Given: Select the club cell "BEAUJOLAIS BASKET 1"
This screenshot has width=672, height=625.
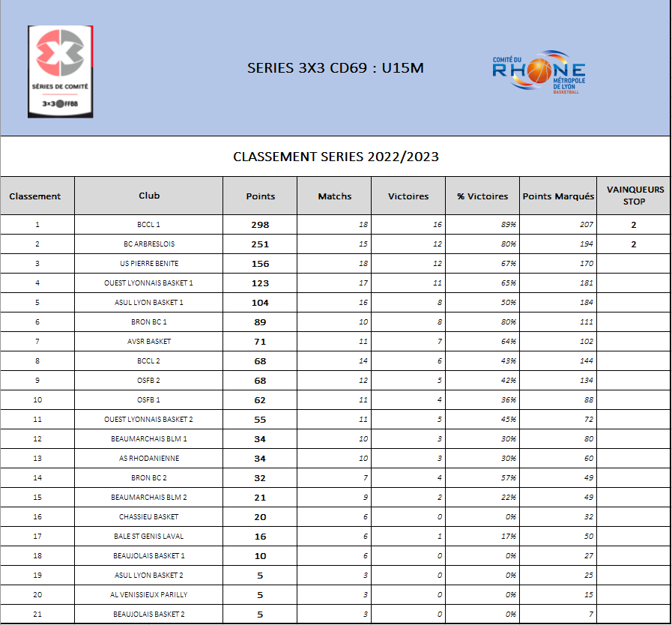Looking at the screenshot, I should tap(149, 556).
